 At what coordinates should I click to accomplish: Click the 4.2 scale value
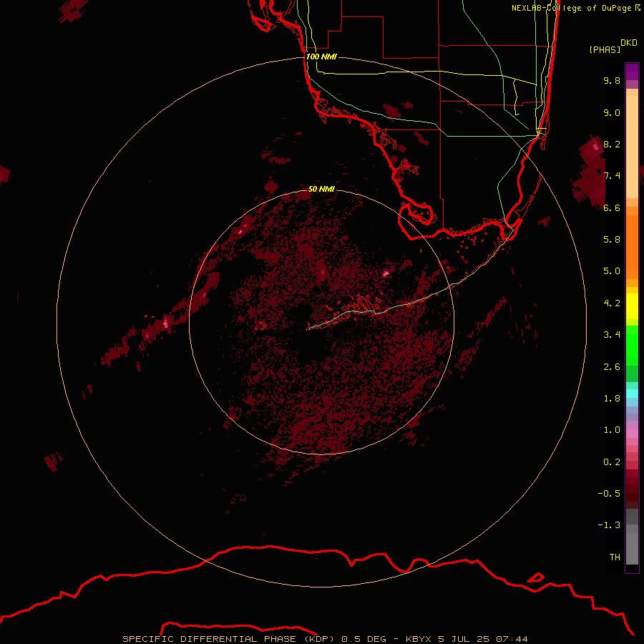(612, 303)
